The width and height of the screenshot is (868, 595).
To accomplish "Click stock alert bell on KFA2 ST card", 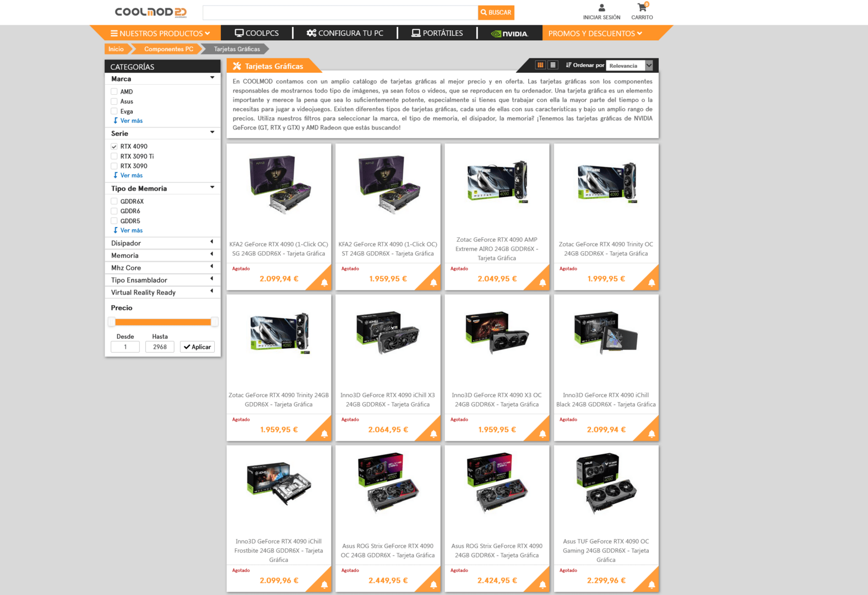I will tap(433, 283).
